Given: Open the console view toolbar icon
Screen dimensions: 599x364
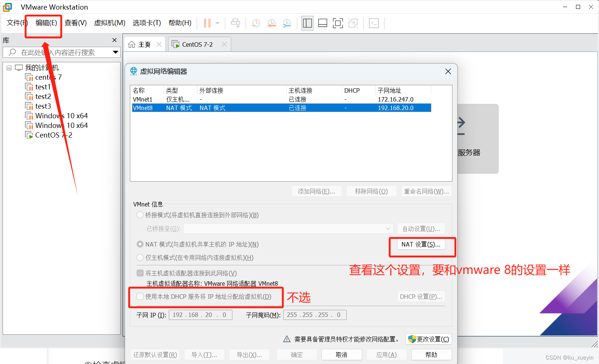Looking at the screenshot, I should coord(374,23).
